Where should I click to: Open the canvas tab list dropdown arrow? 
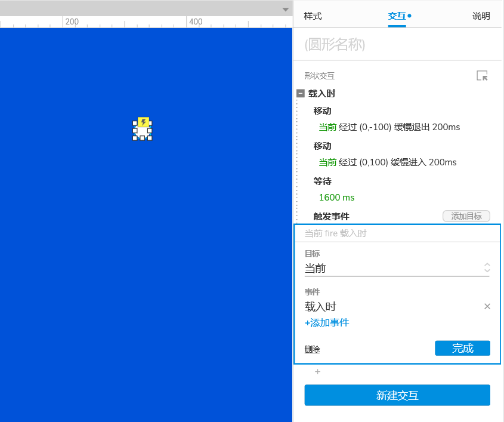286,10
